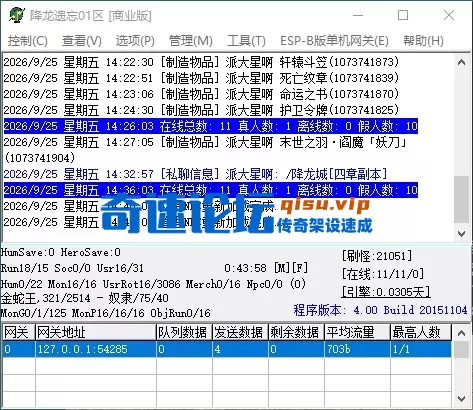Click the [引擎:0.0305天] underlined label
This screenshot has height=410, width=473.
(x=386, y=292)
